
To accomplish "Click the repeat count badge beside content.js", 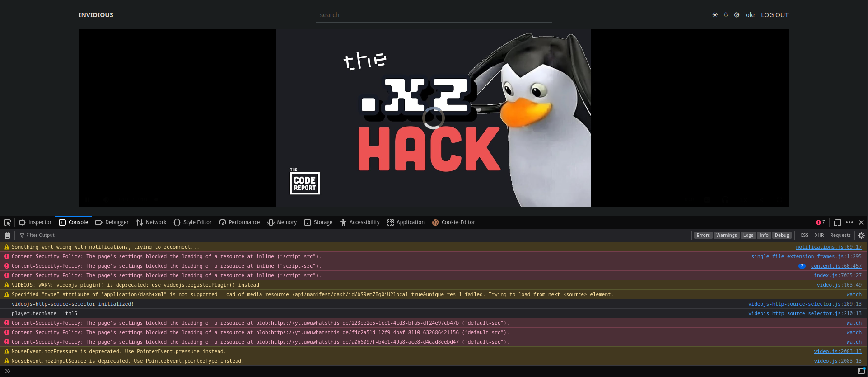I will [802, 266].
